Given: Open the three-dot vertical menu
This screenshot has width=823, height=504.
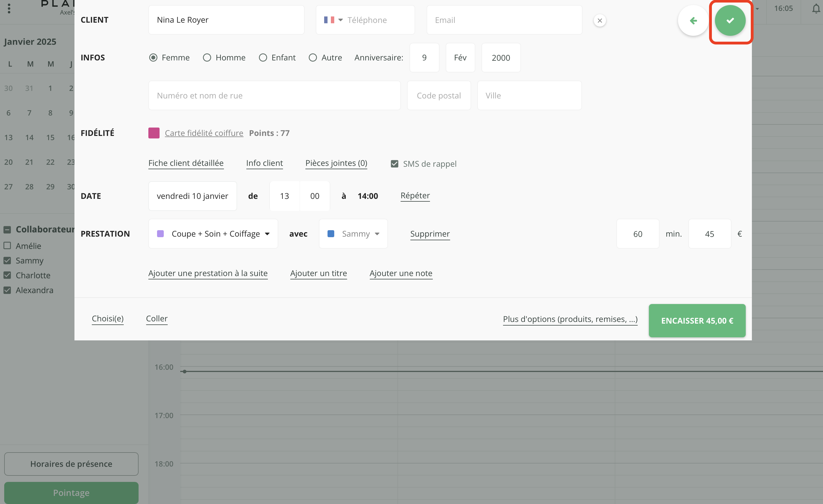Looking at the screenshot, I should point(9,8).
